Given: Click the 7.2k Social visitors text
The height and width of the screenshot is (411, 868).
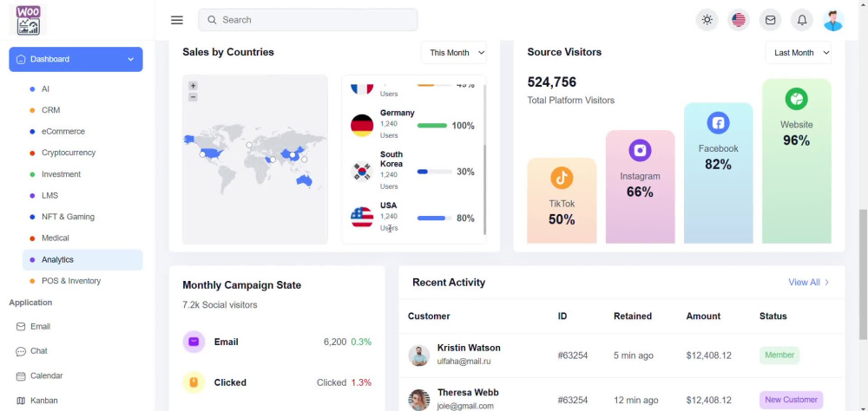Looking at the screenshot, I should pos(220,305).
